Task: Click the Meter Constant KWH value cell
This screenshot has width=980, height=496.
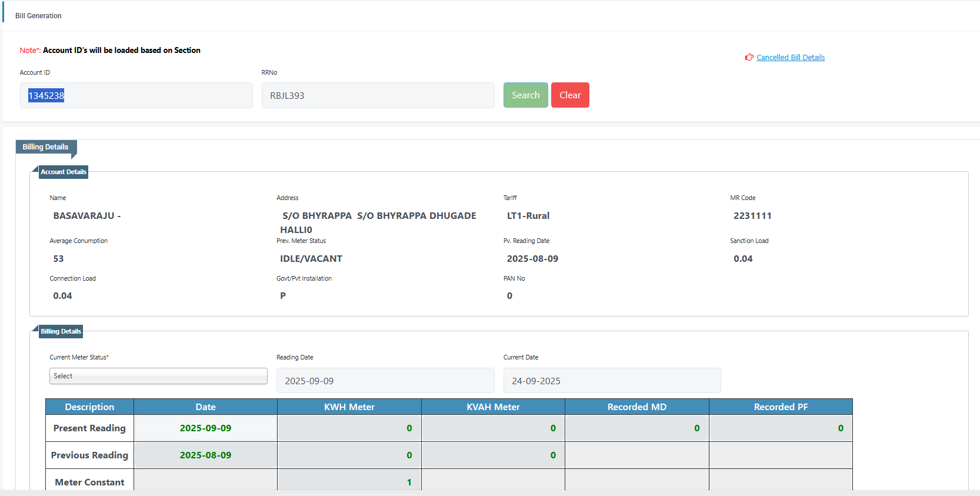Action: (x=349, y=481)
